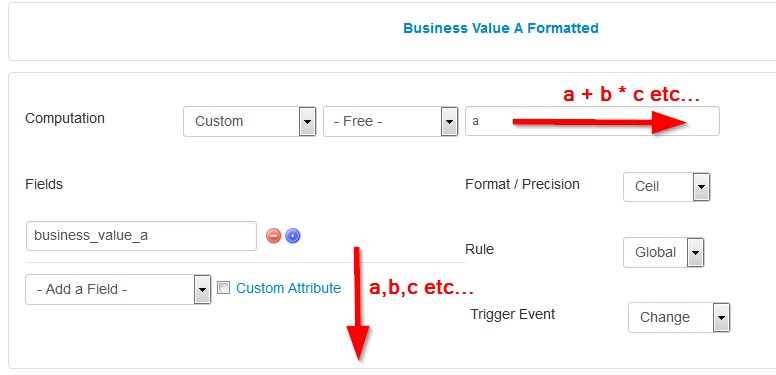This screenshot has height=375, width=776.
Task: Open the - Add a Field - dropdown
Action: point(118,289)
